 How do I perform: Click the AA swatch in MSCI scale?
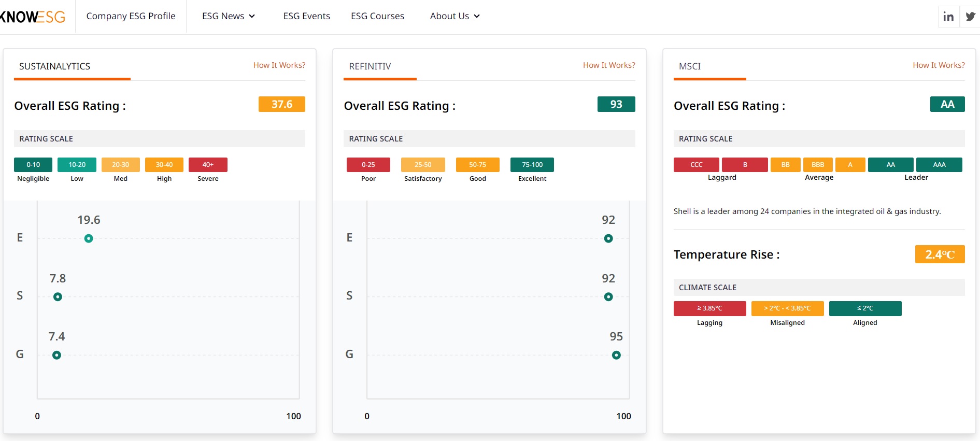[891, 165]
